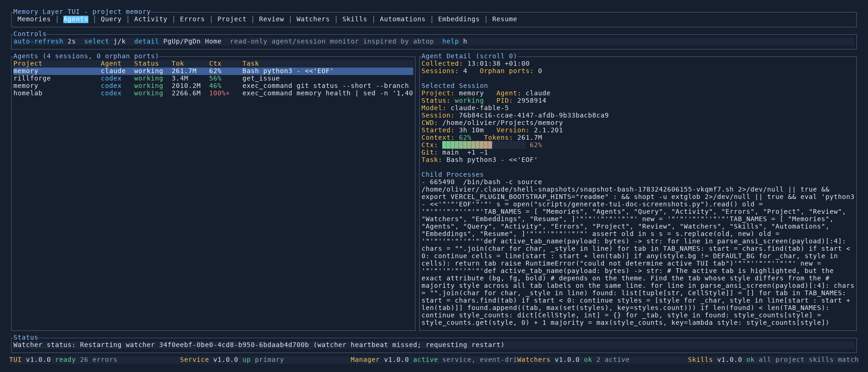Click the detail PgUp/PgDn control hint
The height and width of the screenshot is (372, 868).
point(178,41)
